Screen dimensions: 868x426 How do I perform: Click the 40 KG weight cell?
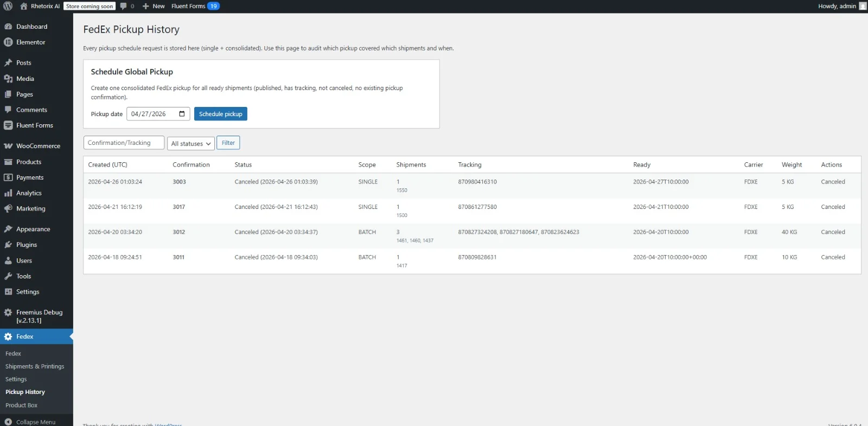789,232
